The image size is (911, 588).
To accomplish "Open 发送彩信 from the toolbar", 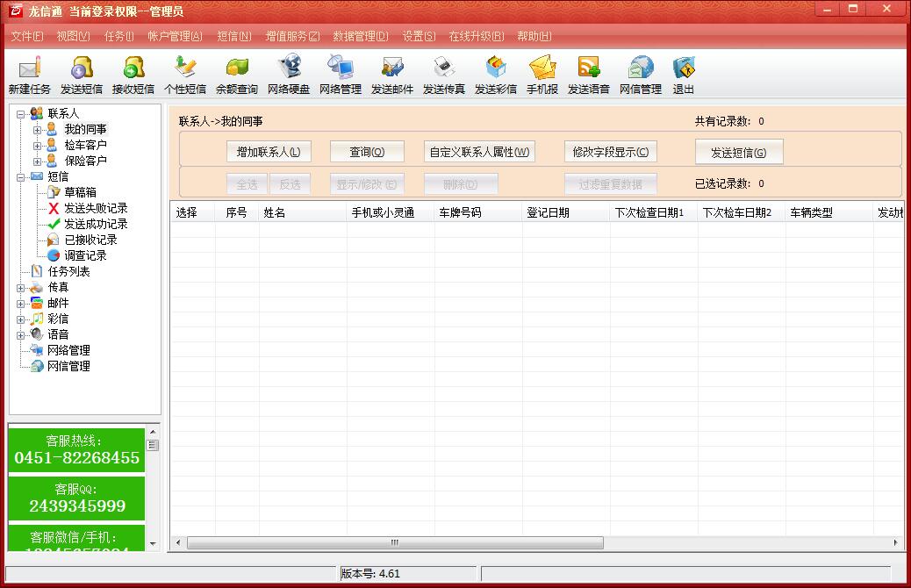I will [x=496, y=68].
